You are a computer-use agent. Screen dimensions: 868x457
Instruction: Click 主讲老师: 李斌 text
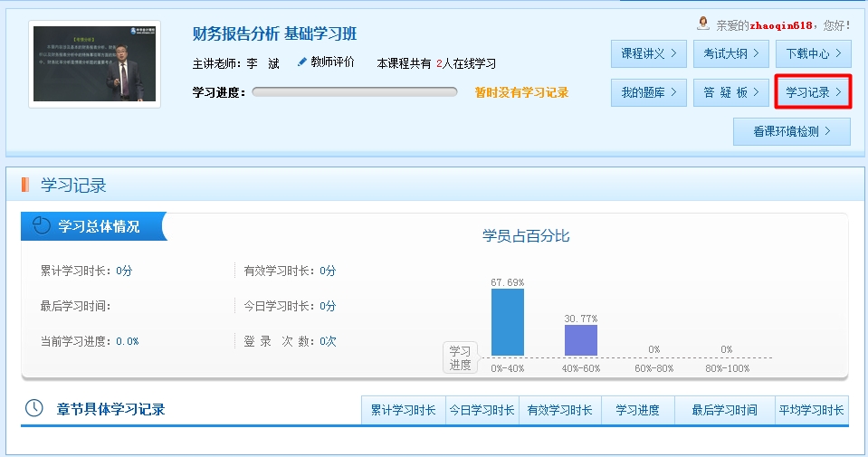tap(236, 63)
